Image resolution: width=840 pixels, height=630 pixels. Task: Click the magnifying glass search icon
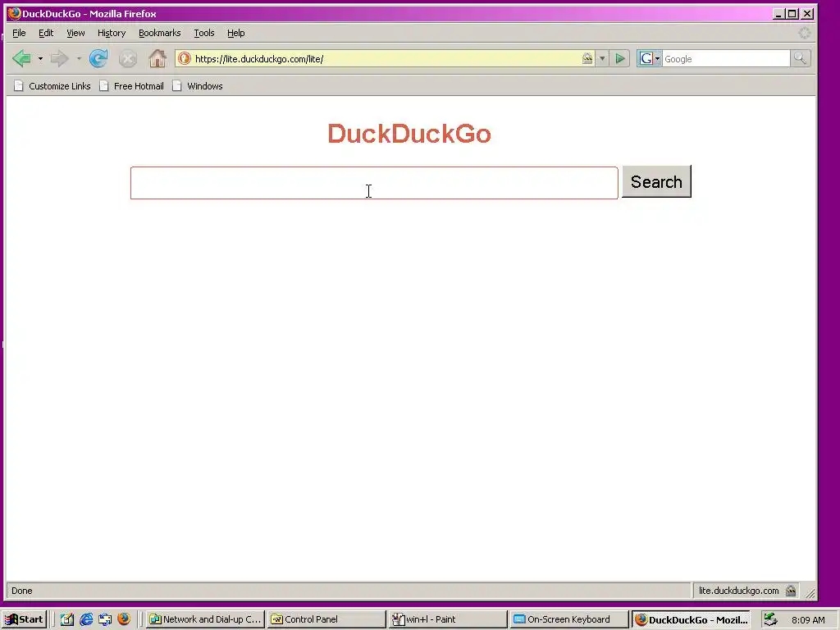pyautogui.click(x=800, y=58)
